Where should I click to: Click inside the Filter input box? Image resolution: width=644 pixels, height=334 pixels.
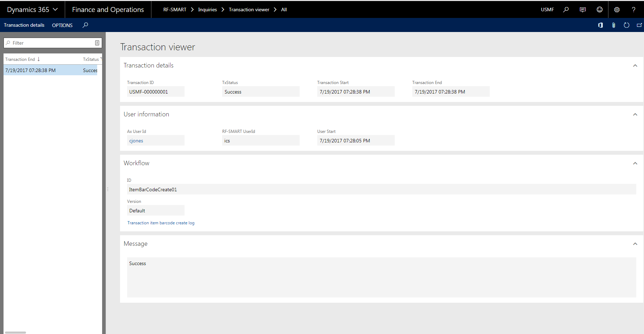tap(53, 43)
